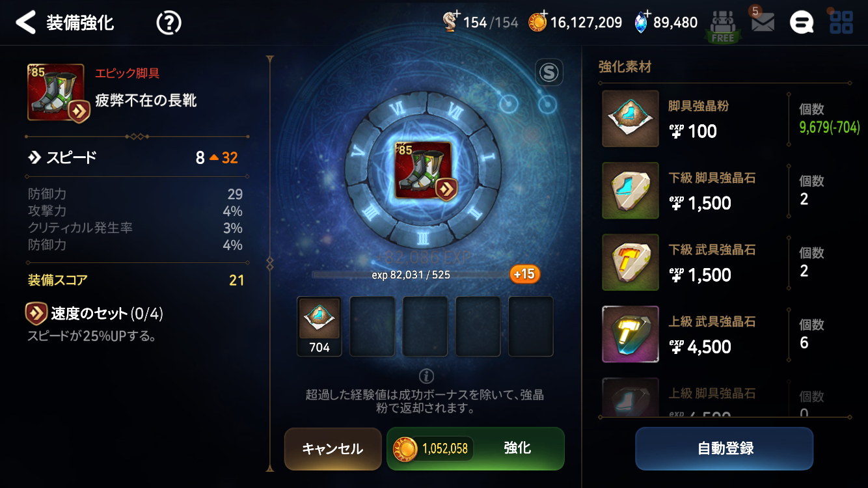Open the grid menu icon
The width and height of the screenshot is (868, 488).
(841, 23)
